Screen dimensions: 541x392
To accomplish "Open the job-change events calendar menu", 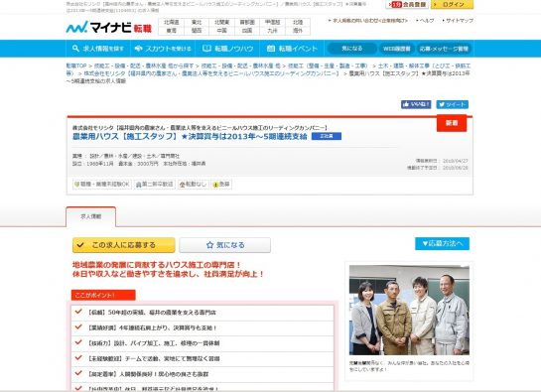I will (292, 49).
